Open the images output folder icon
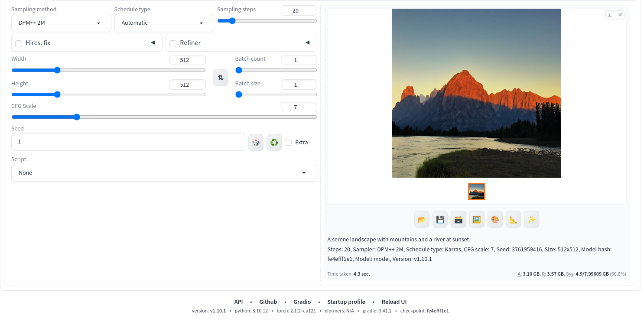 [422, 220]
